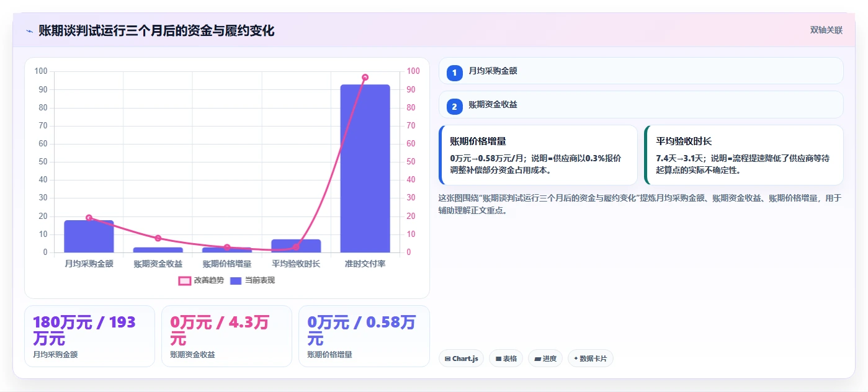
Task: Click the 平均验收时长 x-axis label
Action: click(x=296, y=264)
